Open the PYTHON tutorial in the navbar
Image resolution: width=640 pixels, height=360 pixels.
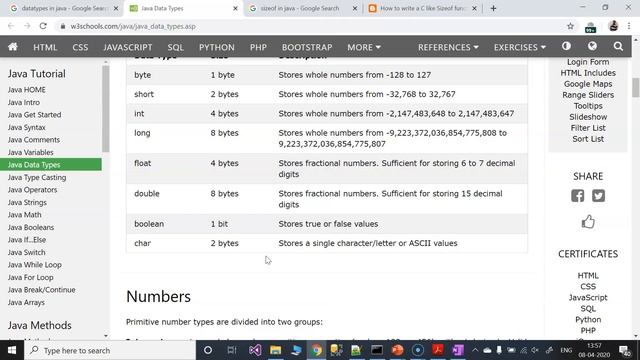(x=217, y=47)
